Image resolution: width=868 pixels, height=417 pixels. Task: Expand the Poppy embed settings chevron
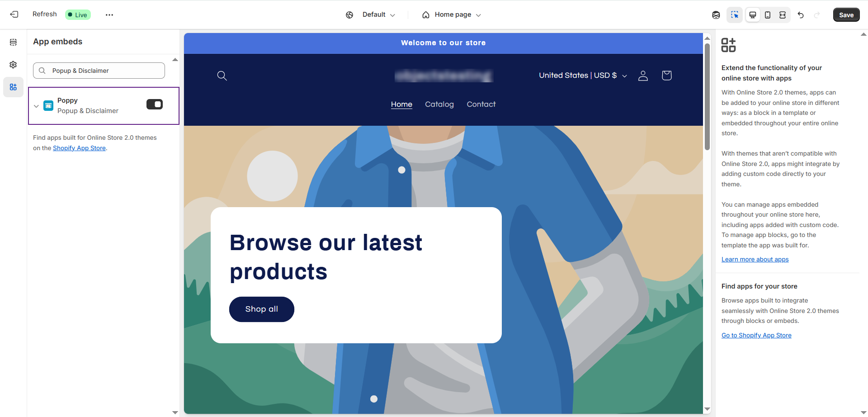[36, 106]
